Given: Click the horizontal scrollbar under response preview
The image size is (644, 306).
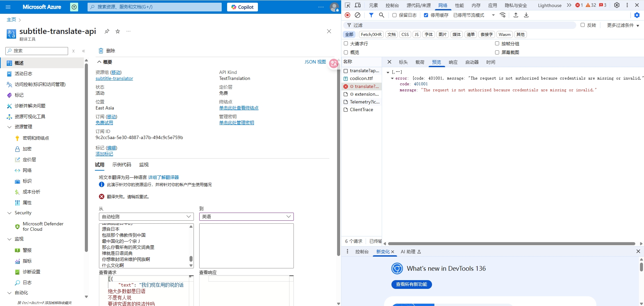Looking at the screenshot, I should pos(512,244).
